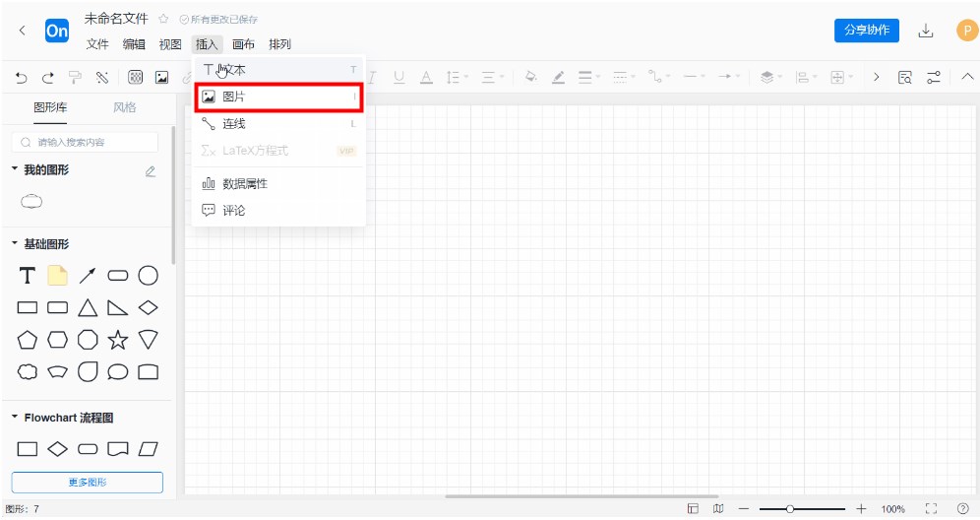Open the navigation map icon
Viewport: 980px width, 520px height.
click(x=718, y=509)
